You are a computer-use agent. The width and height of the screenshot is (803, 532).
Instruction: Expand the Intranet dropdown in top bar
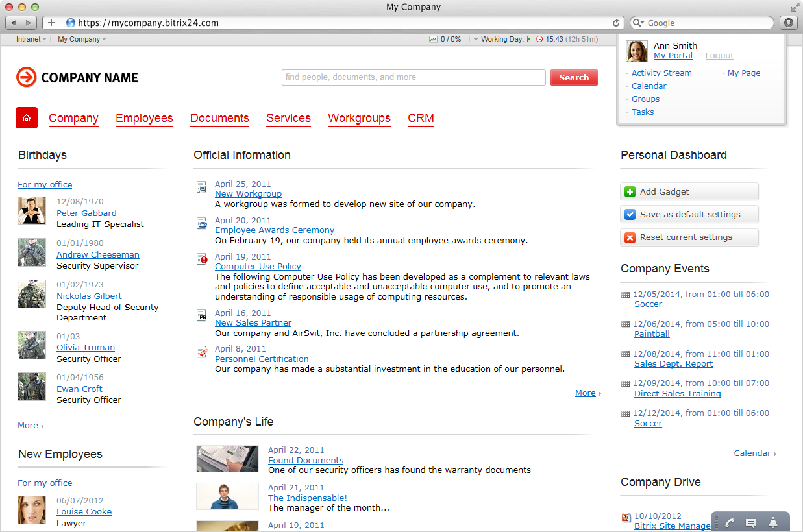31,40
